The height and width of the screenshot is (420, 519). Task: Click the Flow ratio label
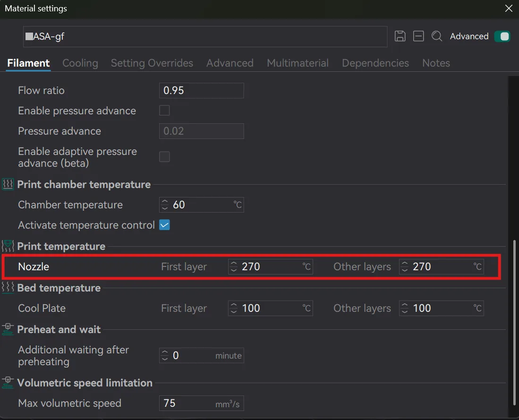point(41,90)
